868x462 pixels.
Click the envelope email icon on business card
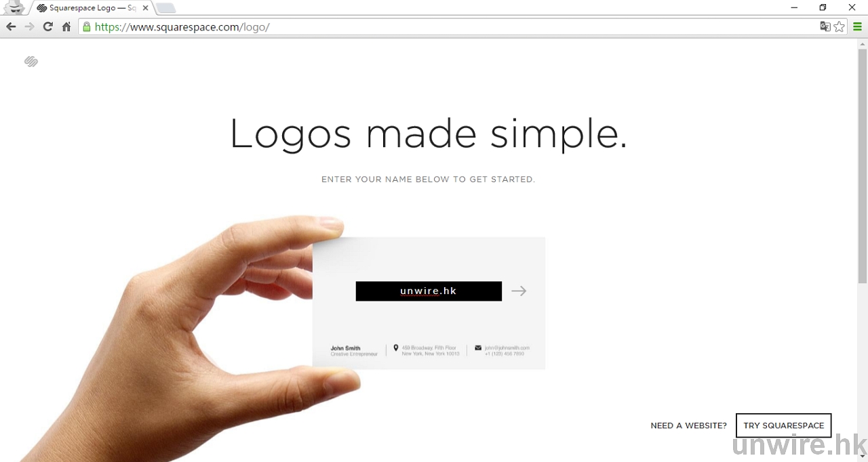(x=478, y=348)
